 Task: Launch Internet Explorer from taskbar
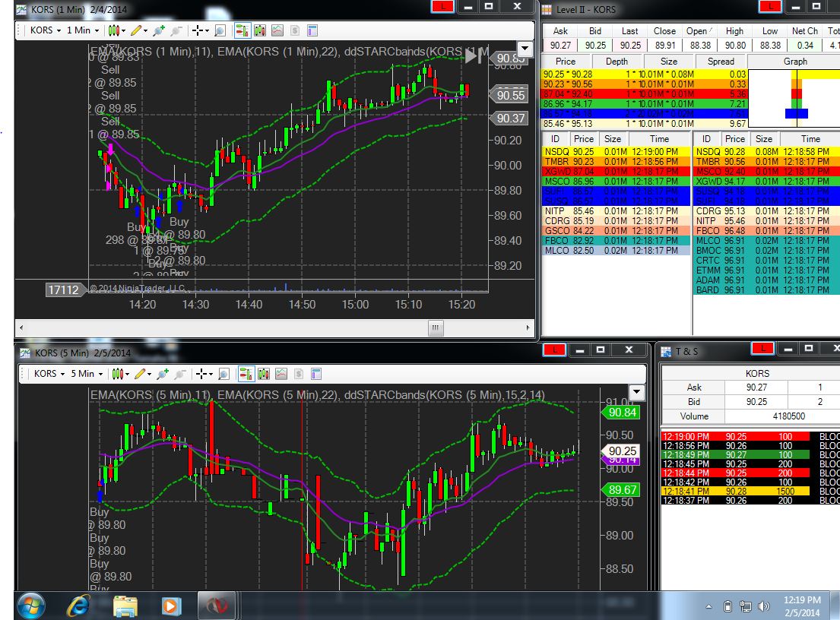[78, 606]
